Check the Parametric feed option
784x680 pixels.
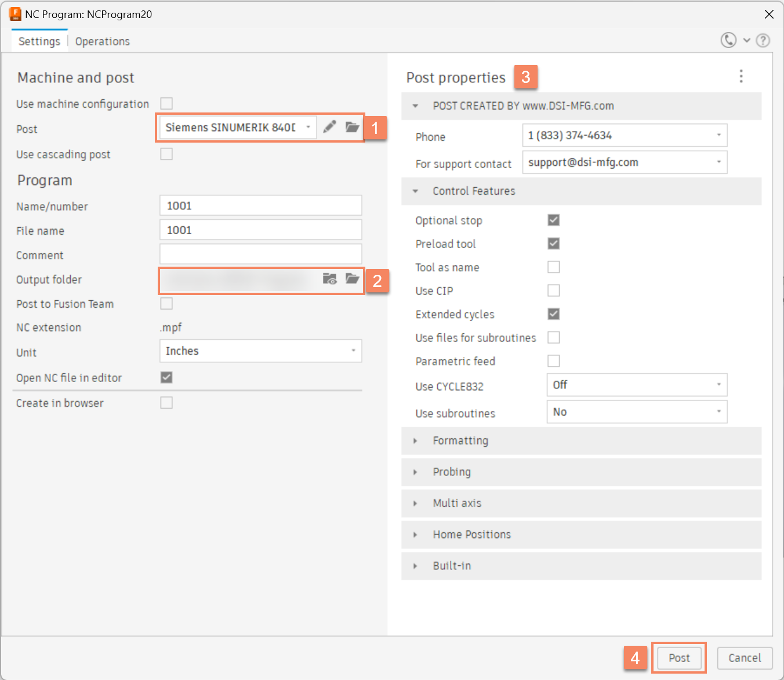click(553, 360)
